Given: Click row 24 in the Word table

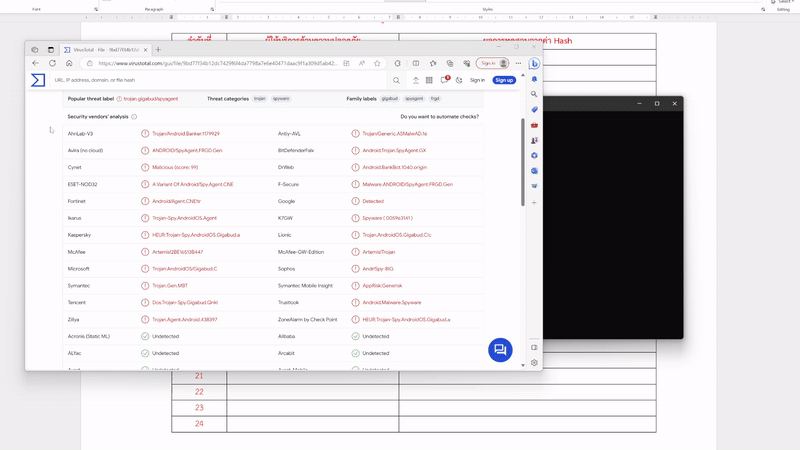Looking at the screenshot, I should click(x=414, y=424).
